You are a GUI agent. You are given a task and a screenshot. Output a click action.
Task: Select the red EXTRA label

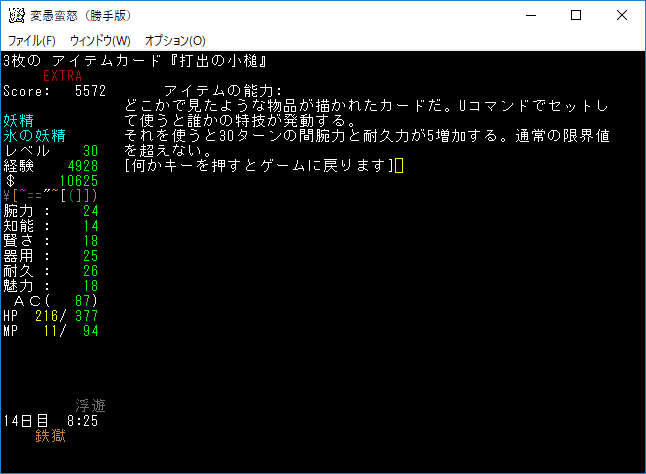63,76
